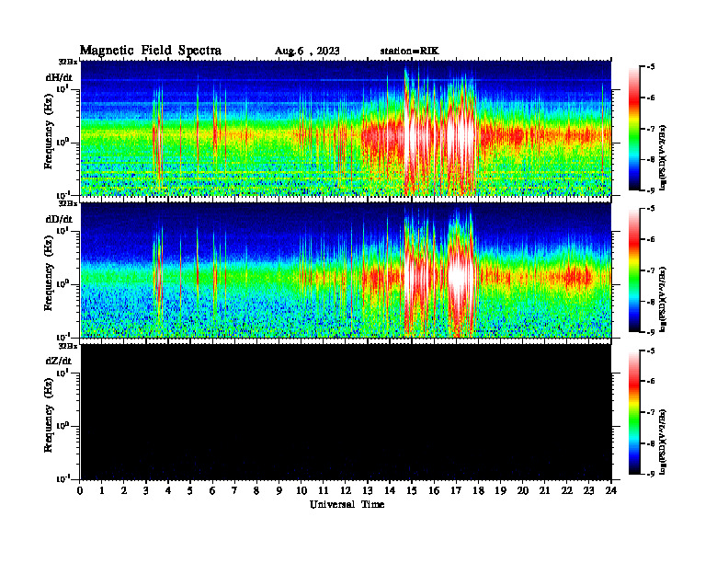Click hour "16" on the Universal Time axis
Viewport: 728px width, 563px height.
click(x=434, y=491)
